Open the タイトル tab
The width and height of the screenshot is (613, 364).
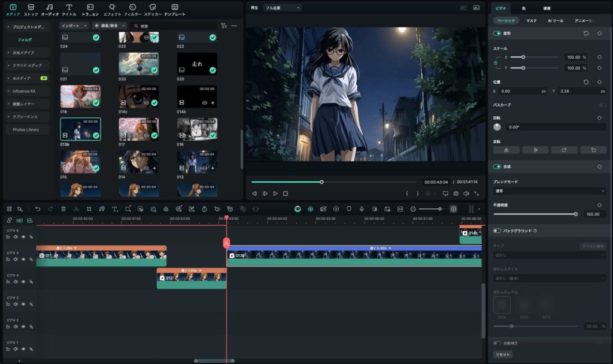[x=69, y=10]
